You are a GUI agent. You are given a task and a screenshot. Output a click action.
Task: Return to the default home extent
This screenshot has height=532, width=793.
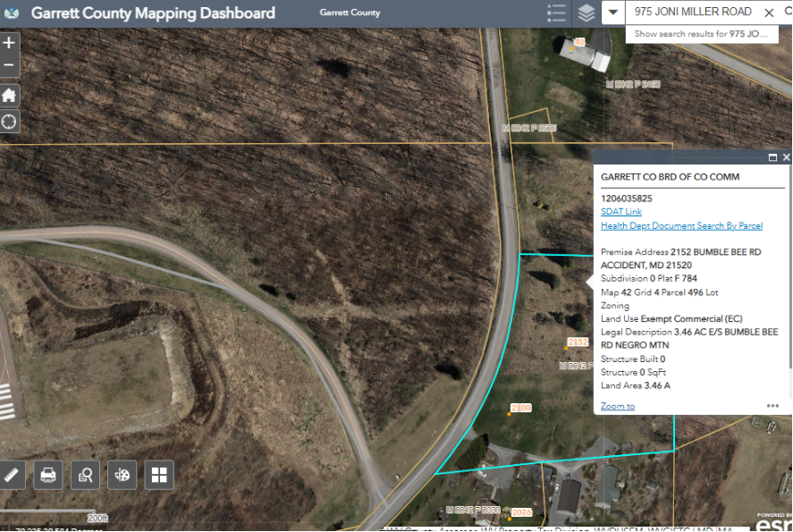[x=9, y=95]
